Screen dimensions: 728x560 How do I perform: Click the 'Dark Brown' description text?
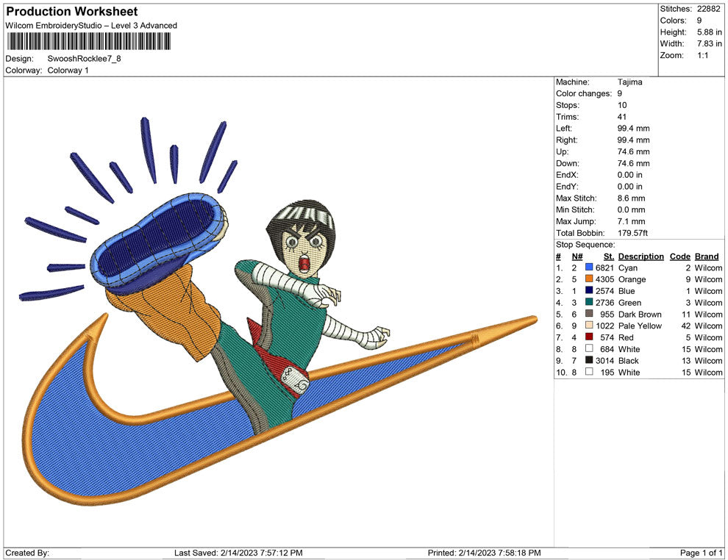[640, 314]
